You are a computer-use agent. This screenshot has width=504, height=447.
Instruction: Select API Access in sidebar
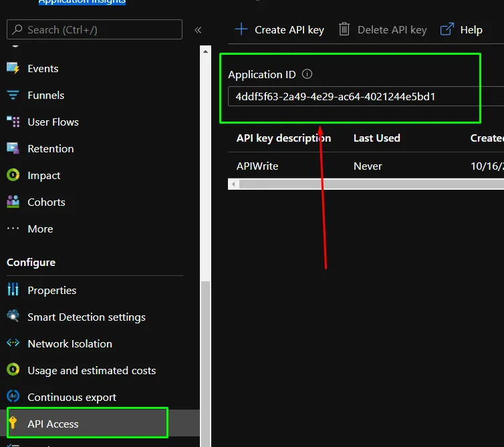100,423
